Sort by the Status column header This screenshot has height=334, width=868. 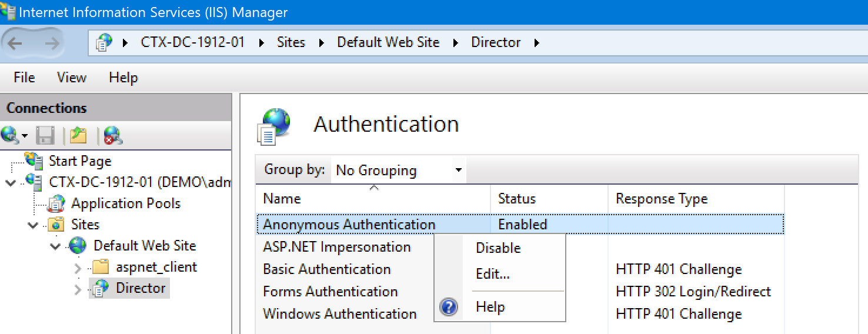pos(549,199)
